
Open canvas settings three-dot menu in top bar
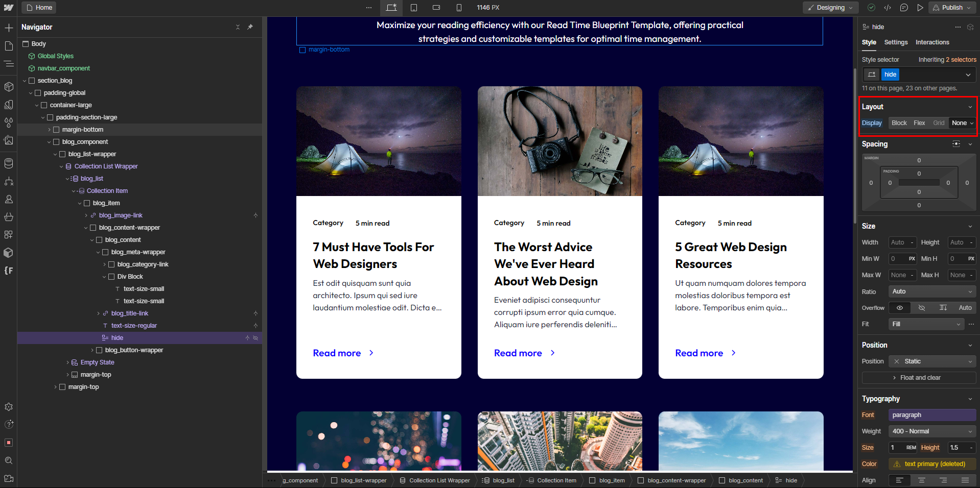click(369, 8)
